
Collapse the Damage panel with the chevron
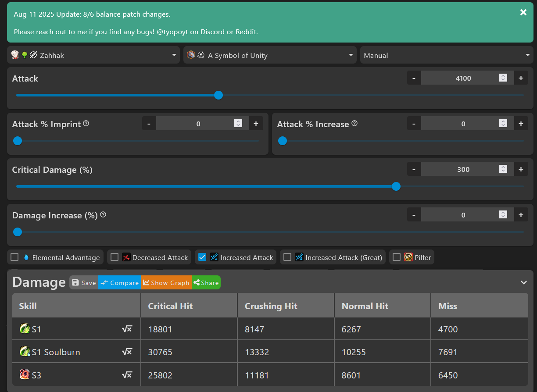[x=523, y=282]
